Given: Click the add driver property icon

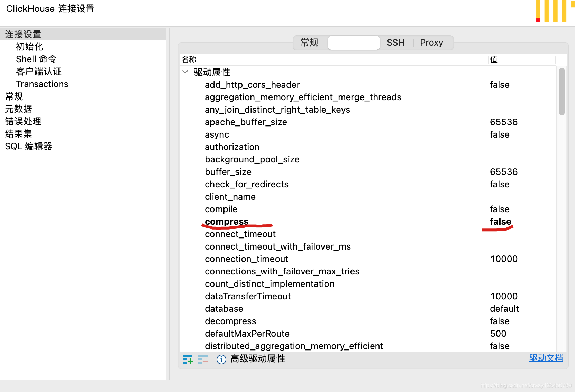Looking at the screenshot, I should 188,360.
